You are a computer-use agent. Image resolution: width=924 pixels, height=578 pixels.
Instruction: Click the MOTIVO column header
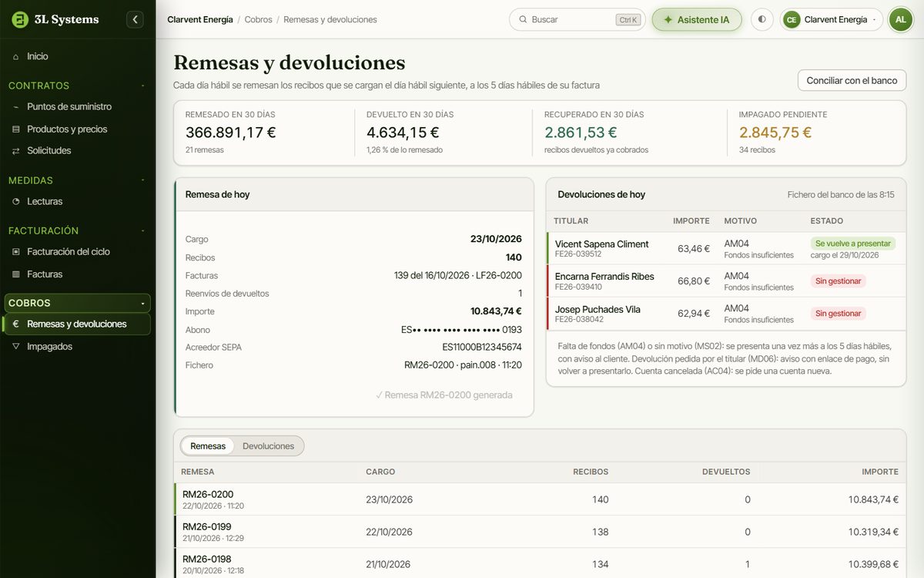click(741, 221)
